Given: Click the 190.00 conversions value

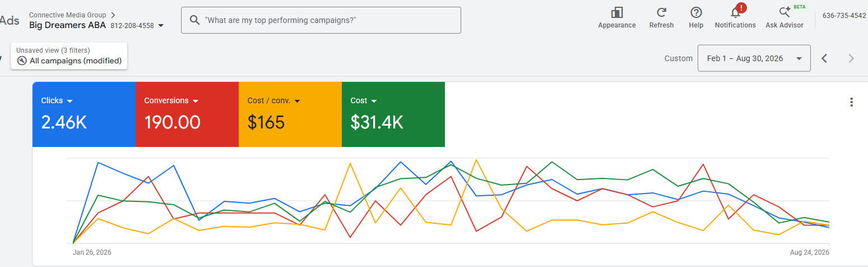Looking at the screenshot, I should pyautogui.click(x=172, y=122).
